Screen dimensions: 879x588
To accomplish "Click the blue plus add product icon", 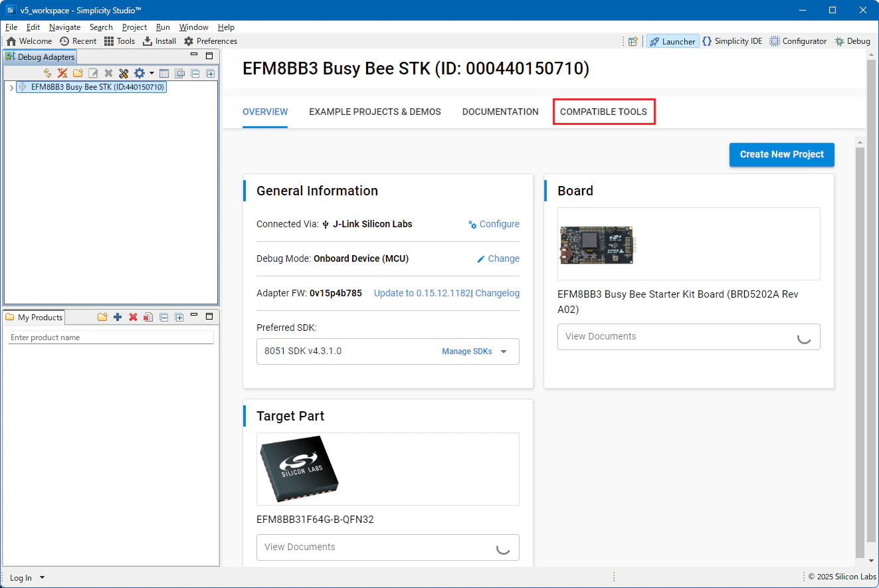I will (118, 317).
